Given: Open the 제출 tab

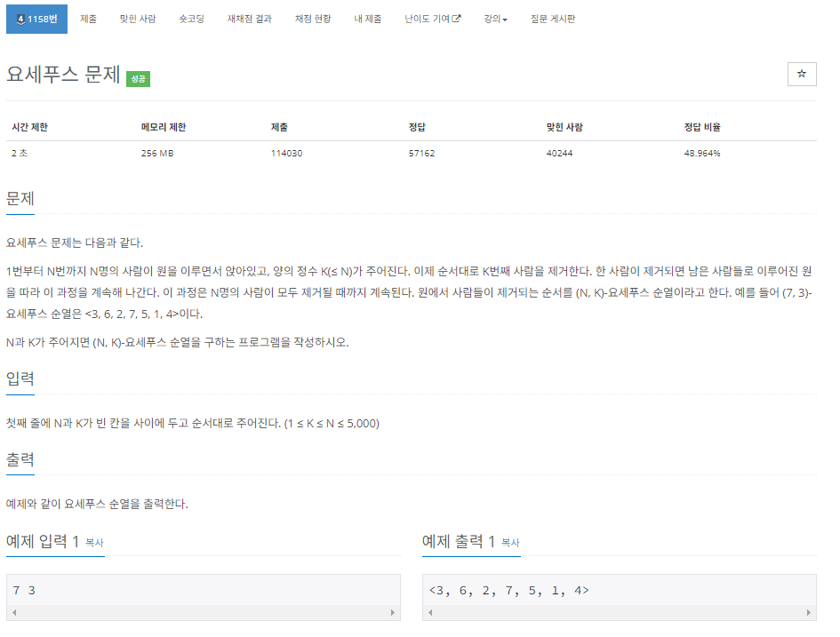Looking at the screenshot, I should click(x=88, y=18).
